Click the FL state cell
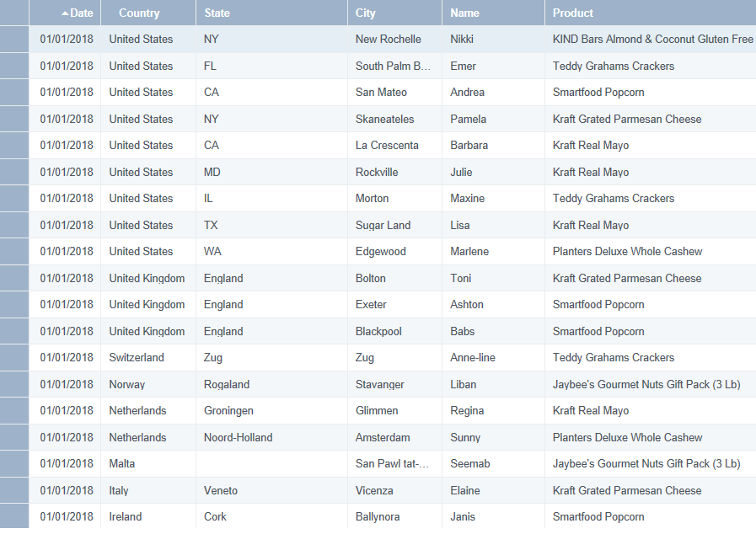Image resolution: width=756 pixels, height=534 pixels. [272, 66]
